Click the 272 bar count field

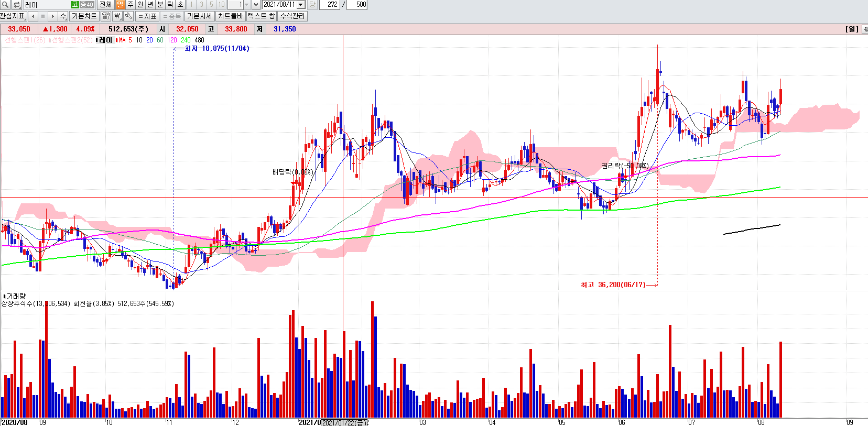click(329, 5)
